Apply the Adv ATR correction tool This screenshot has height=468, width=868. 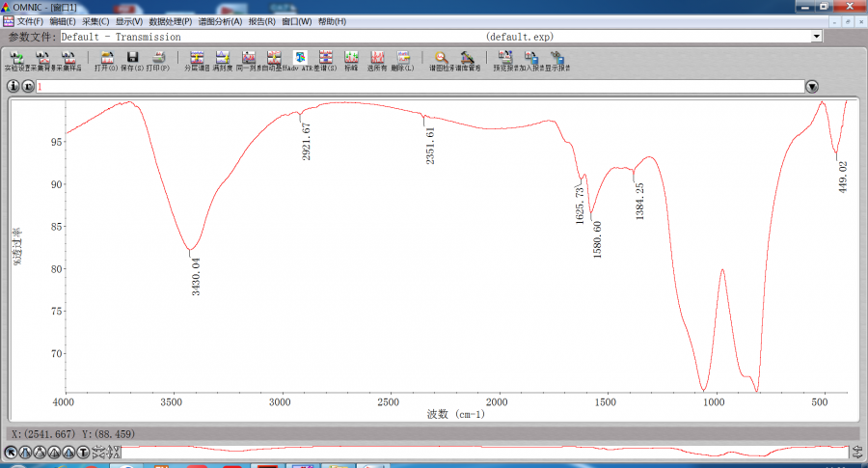pos(300,61)
